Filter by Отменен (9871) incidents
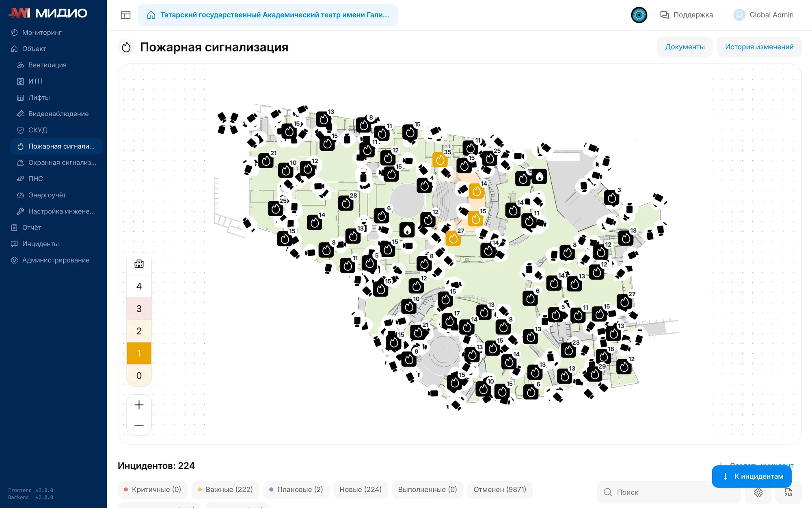 coord(500,490)
